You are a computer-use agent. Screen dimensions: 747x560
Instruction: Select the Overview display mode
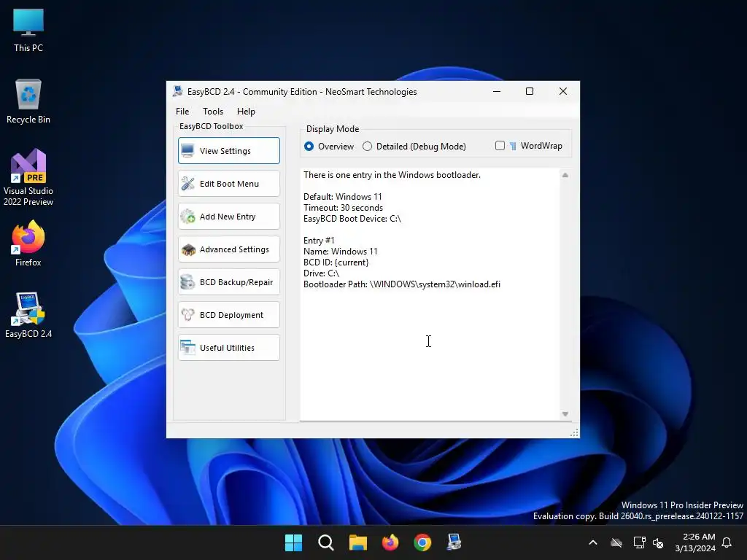[329, 146]
